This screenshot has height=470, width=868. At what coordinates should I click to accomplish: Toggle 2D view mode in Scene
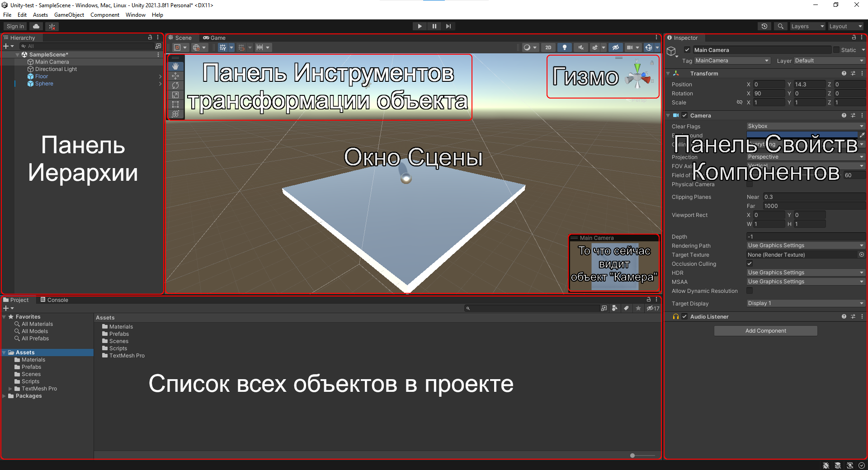(548, 47)
